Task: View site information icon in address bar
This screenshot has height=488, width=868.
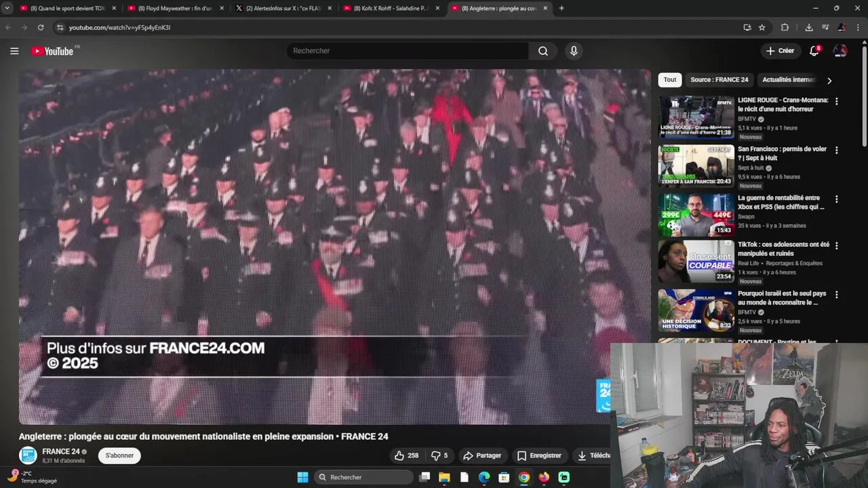Action: coord(60,27)
